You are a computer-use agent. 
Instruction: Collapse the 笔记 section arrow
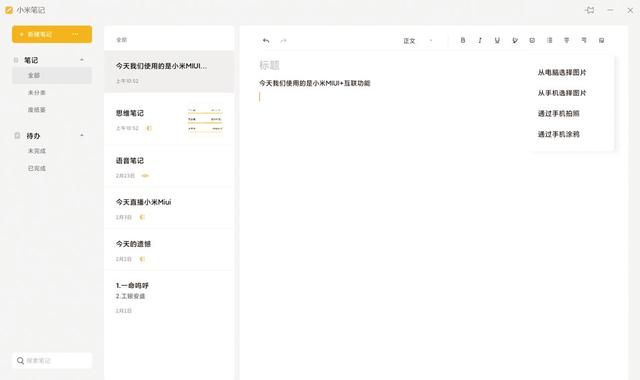pyautogui.click(x=82, y=60)
